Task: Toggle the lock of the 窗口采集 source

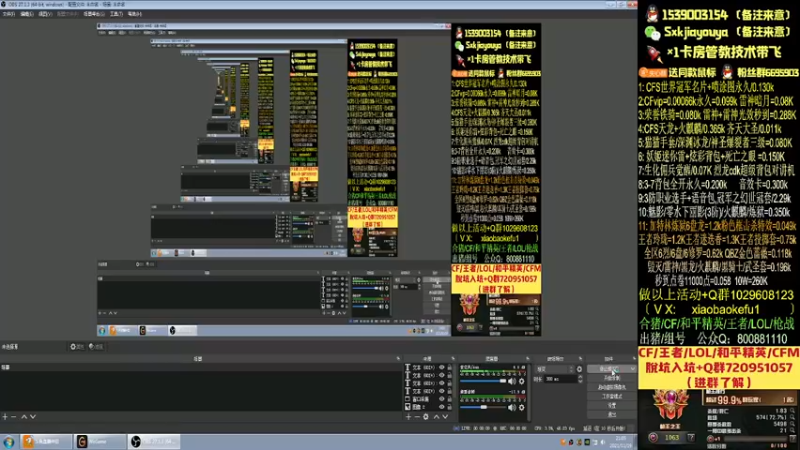Action: click(x=449, y=399)
